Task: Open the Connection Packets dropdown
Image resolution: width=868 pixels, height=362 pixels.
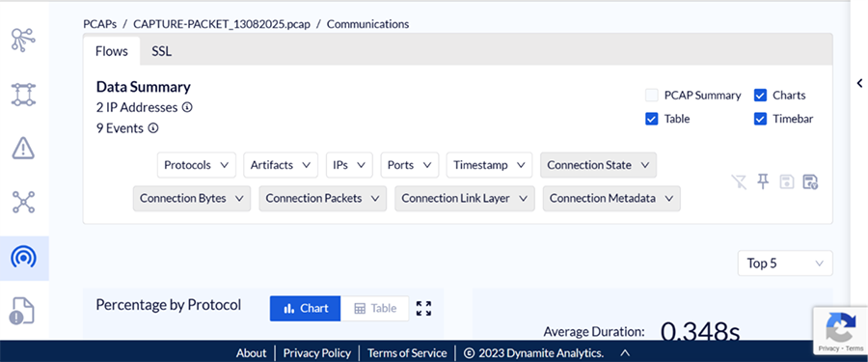Action: [323, 199]
